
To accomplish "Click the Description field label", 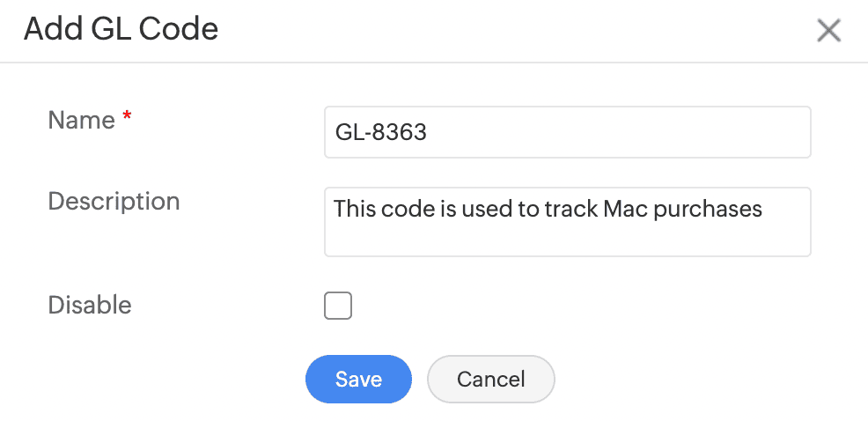I will click(x=114, y=201).
